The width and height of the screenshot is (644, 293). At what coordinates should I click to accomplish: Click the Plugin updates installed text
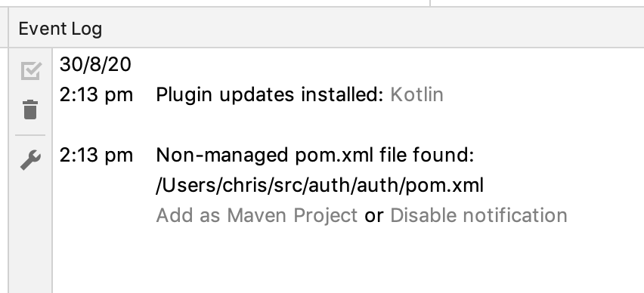pyautogui.click(x=269, y=95)
